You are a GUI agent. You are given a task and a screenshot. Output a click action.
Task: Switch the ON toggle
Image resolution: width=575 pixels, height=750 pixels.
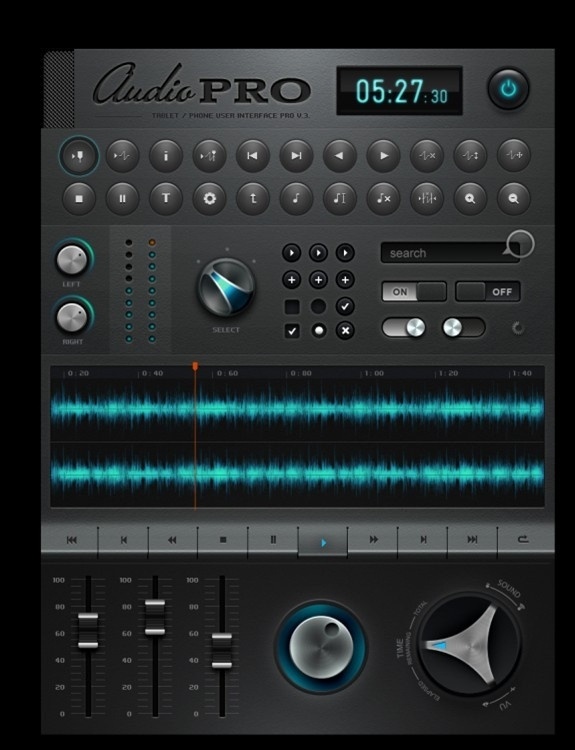coord(414,292)
